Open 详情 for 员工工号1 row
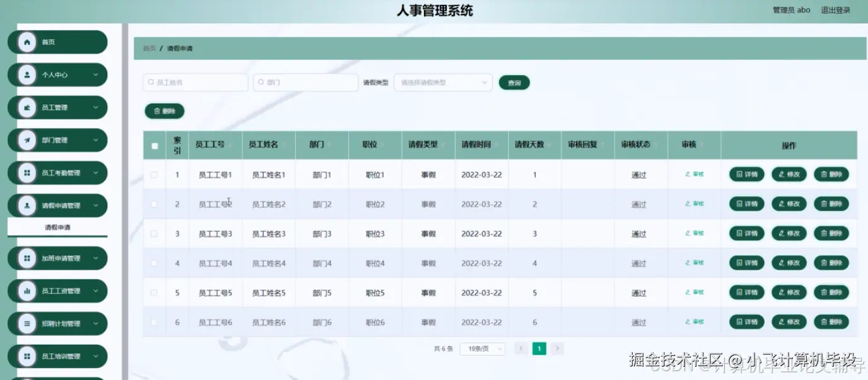 coord(747,175)
